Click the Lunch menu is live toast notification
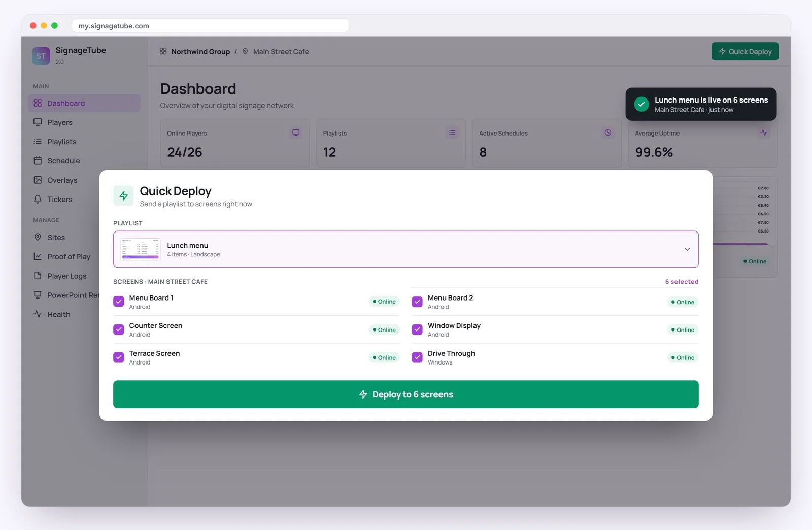This screenshot has height=530, width=812. coord(701,104)
